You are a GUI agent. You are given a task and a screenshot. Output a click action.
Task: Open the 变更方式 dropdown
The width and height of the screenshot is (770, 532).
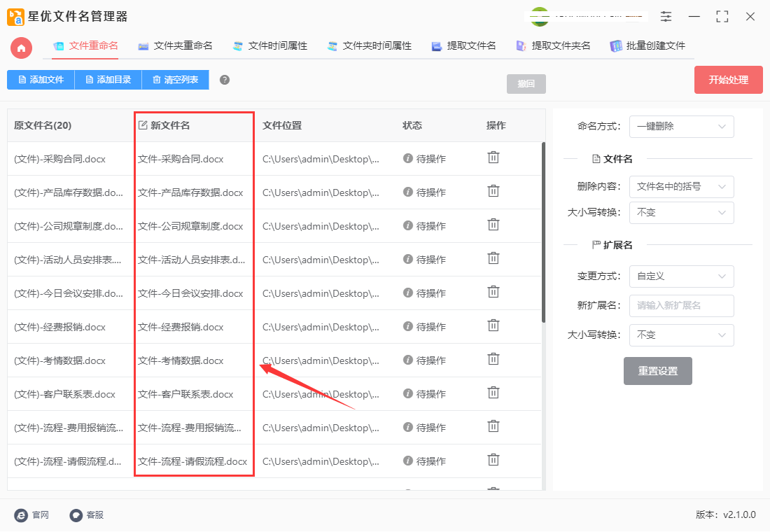681,276
